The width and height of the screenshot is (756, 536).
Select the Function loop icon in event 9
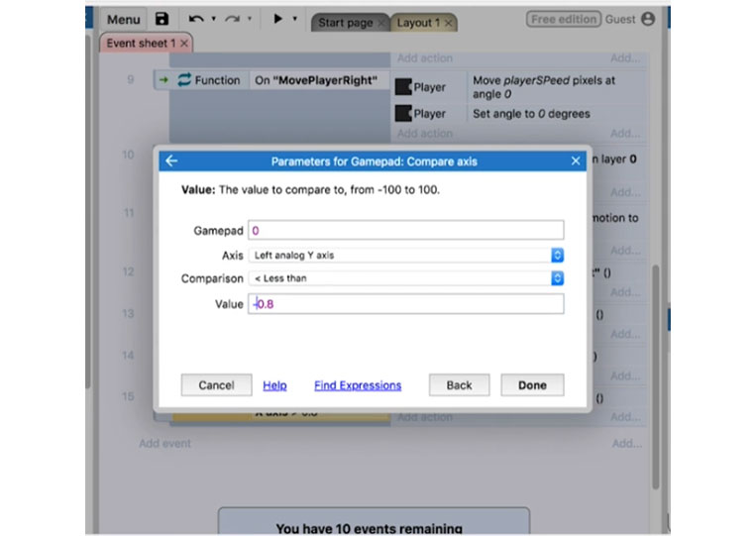point(184,79)
